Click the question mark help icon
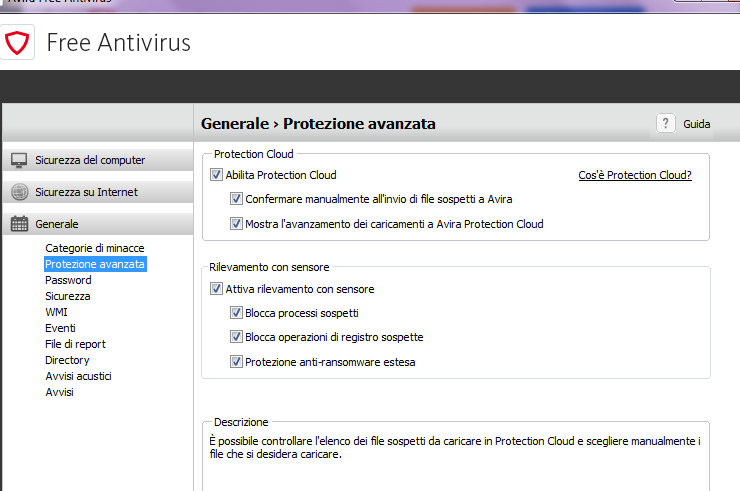 pyautogui.click(x=666, y=124)
